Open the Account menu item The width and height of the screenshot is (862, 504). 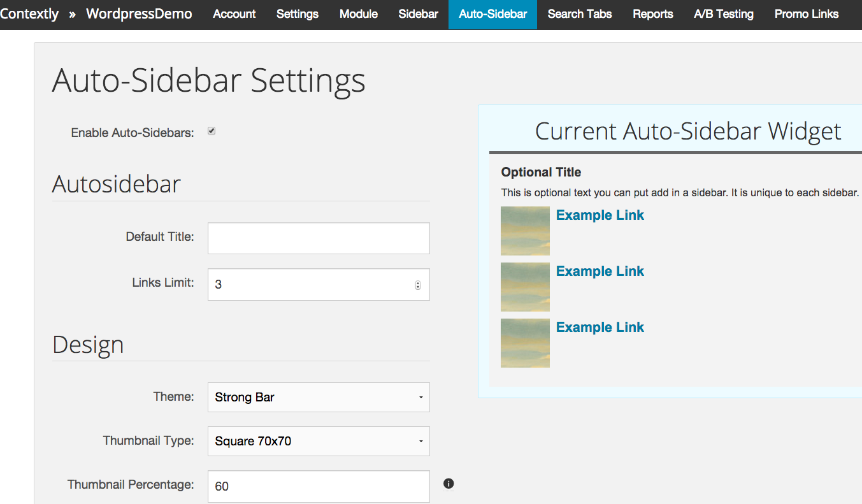(x=234, y=14)
